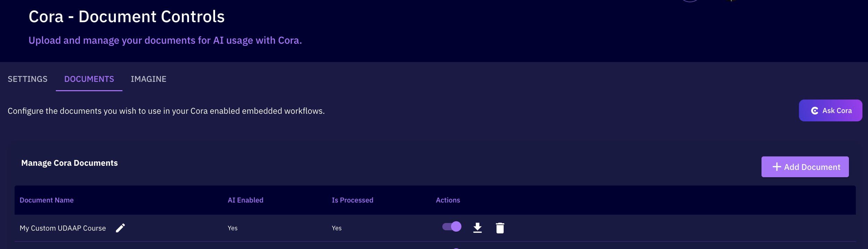Click the Cora logo icon in Ask Cora
The height and width of the screenshot is (249, 868).
[x=815, y=111]
